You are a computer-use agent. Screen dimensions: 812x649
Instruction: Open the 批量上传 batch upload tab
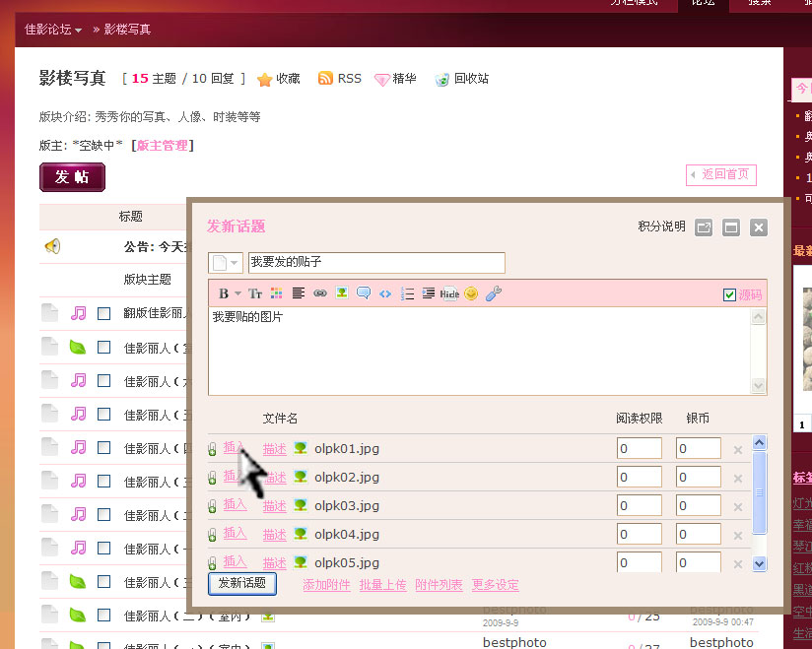coord(382,585)
